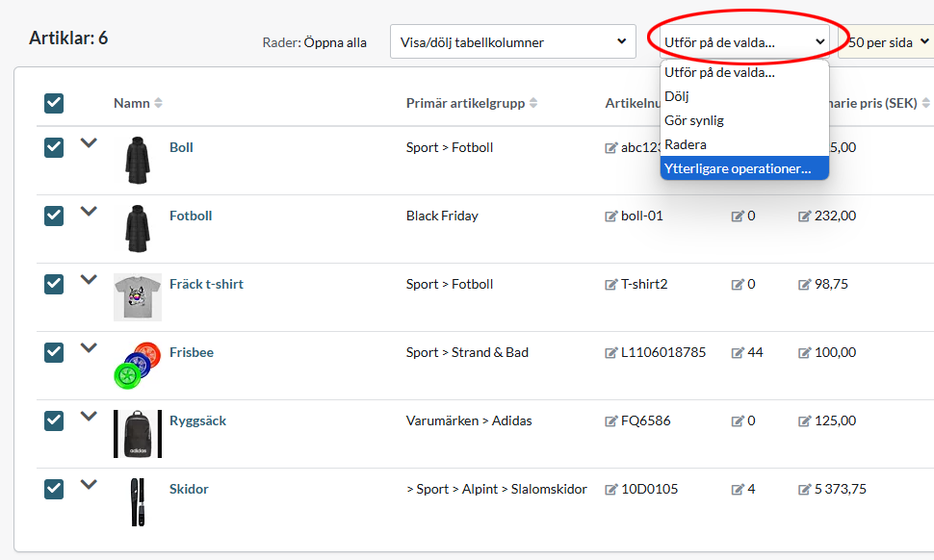Click edit icon next to price 125,00
The image size is (934, 560).
(805, 421)
